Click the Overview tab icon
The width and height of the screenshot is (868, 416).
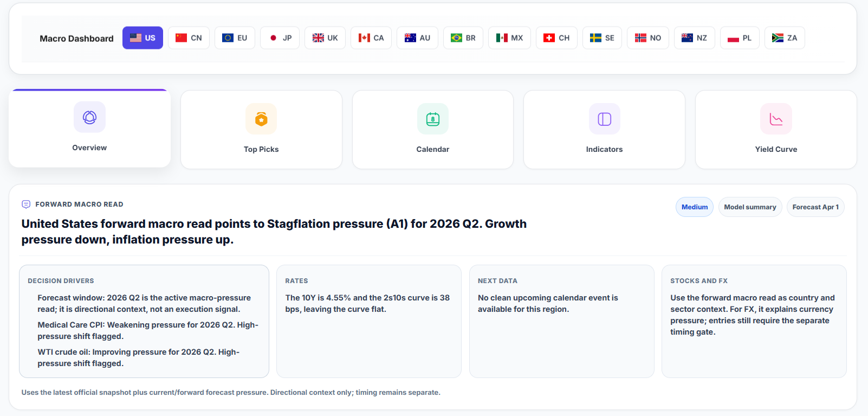(89, 117)
